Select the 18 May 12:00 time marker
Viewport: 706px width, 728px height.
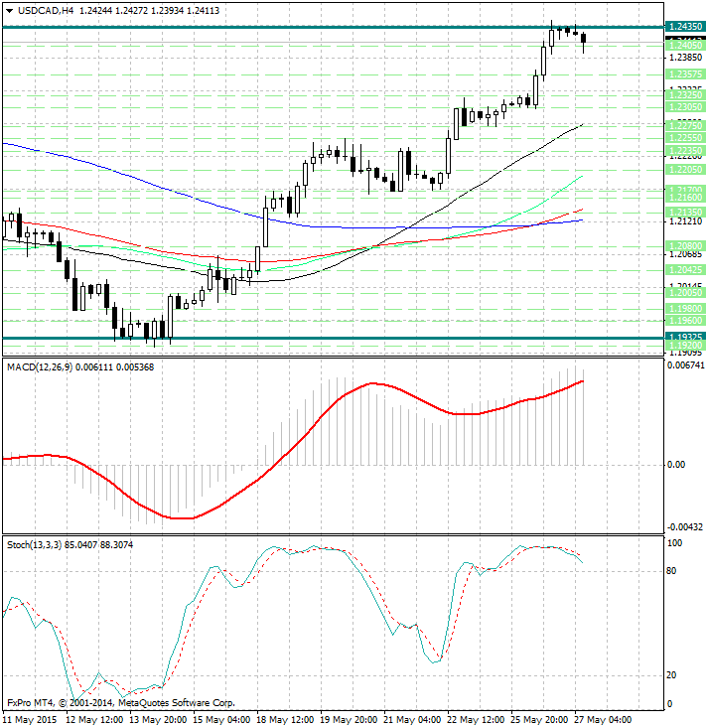point(285,717)
